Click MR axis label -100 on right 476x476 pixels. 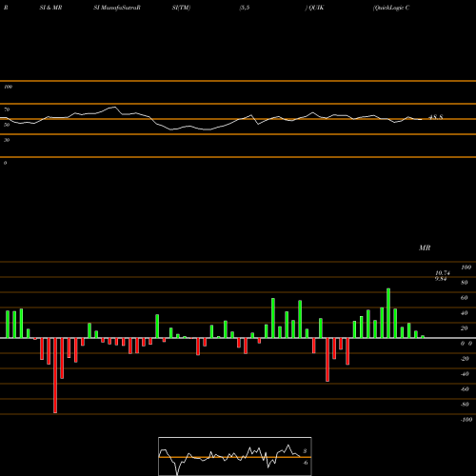point(466,420)
